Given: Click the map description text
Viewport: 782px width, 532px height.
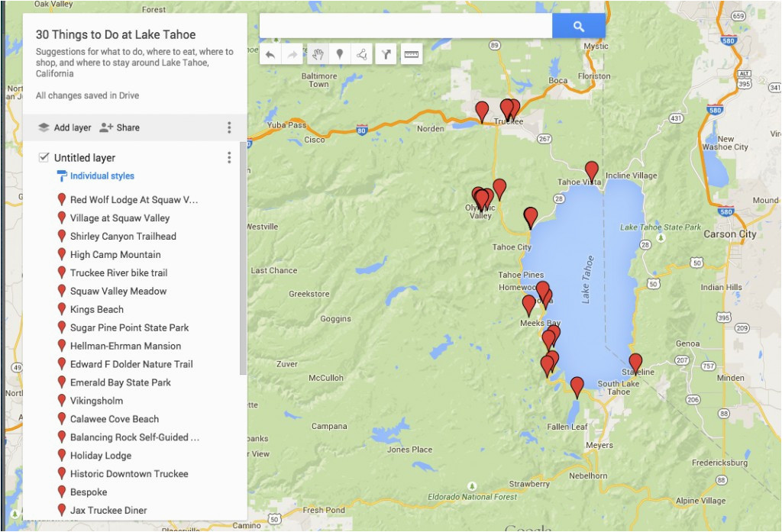Looking at the screenshot, I should point(134,63).
